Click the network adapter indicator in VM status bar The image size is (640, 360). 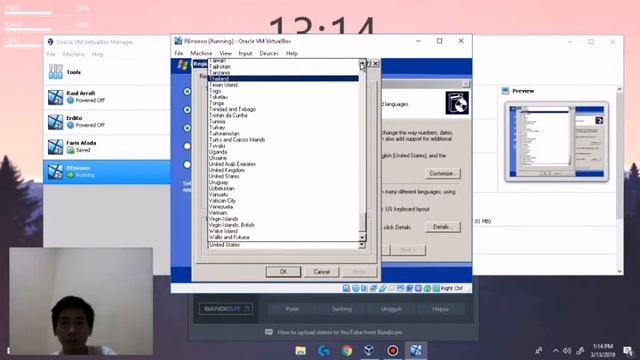point(373,288)
